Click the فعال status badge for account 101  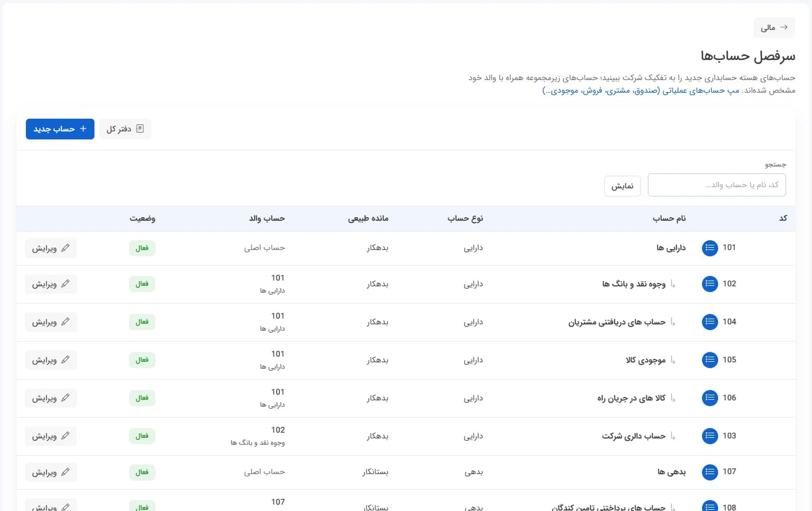(x=142, y=248)
